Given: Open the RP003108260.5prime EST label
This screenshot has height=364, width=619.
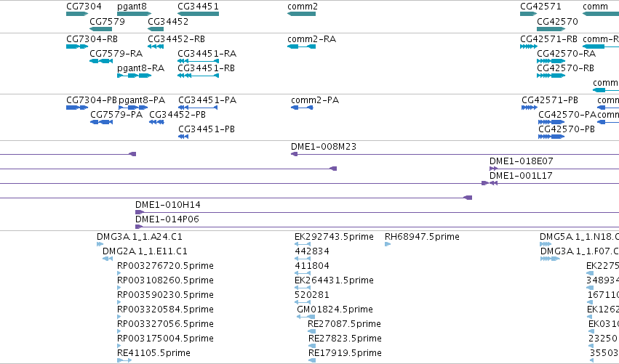Looking at the screenshot, I should click(x=165, y=280).
